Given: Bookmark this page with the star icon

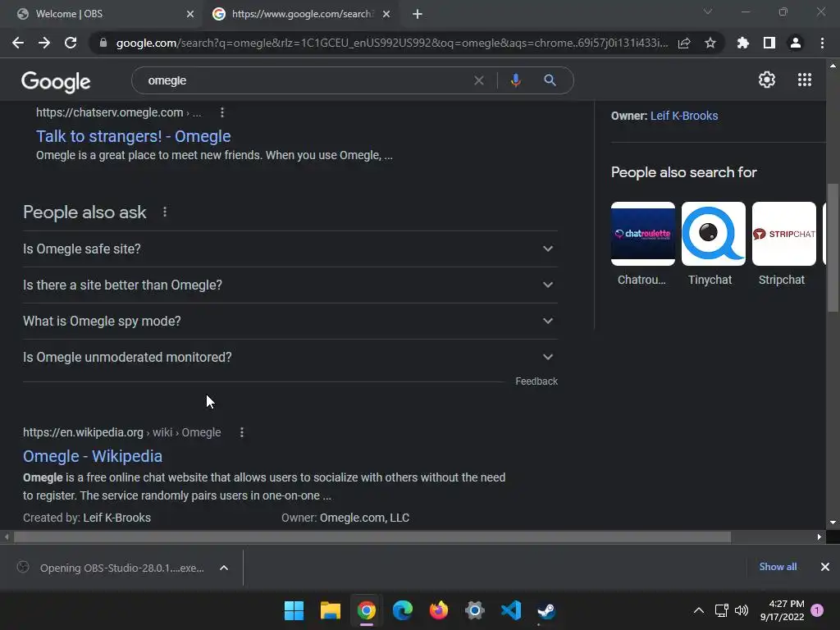Looking at the screenshot, I should (710, 43).
